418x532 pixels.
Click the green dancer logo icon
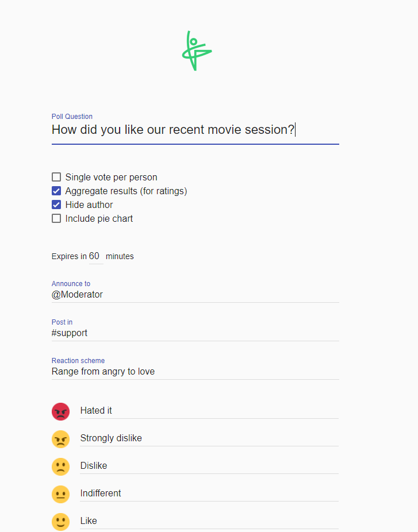(x=196, y=51)
